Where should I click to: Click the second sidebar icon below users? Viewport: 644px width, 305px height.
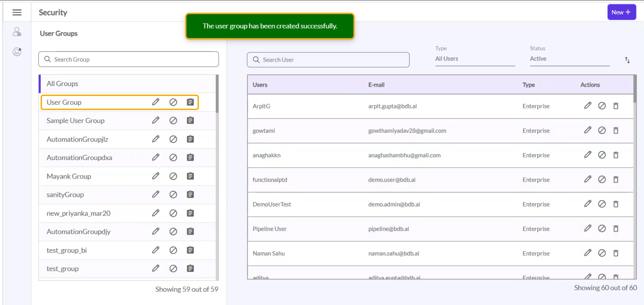[17, 52]
